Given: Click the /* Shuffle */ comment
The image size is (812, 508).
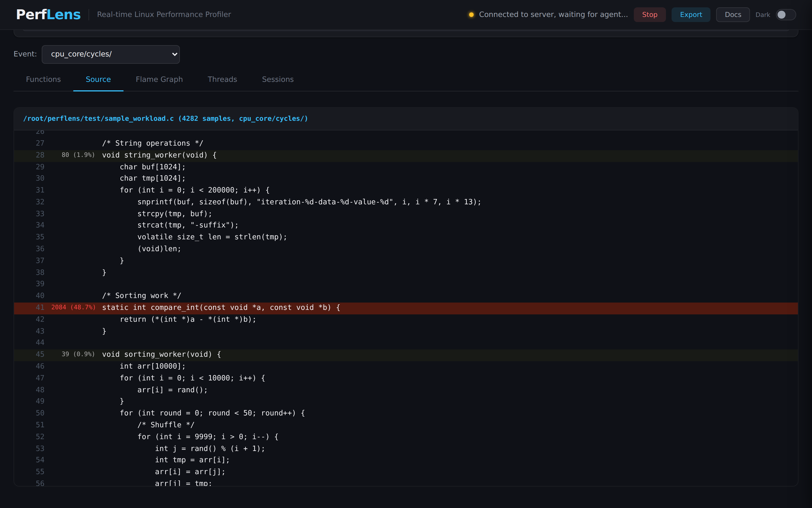Looking at the screenshot, I should click(166, 425).
